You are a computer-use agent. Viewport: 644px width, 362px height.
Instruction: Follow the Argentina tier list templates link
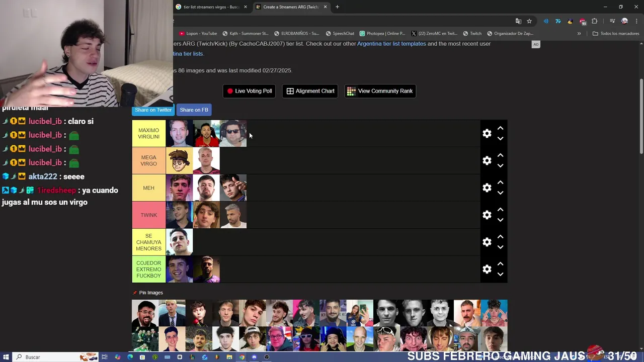click(391, 44)
